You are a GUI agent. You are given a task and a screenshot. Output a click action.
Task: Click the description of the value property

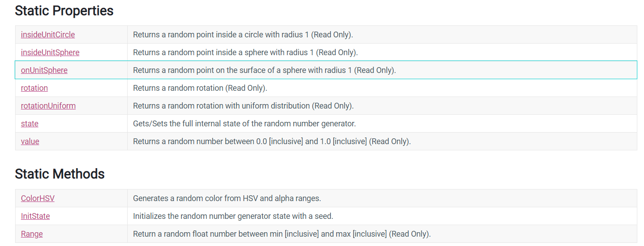click(272, 141)
